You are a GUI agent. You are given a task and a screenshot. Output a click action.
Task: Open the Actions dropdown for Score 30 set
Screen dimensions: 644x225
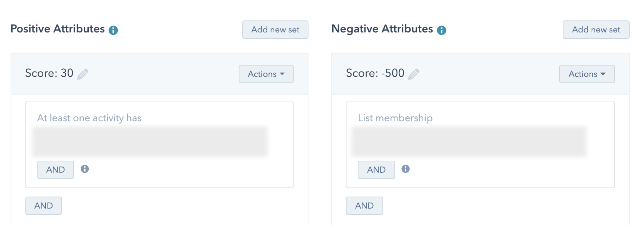[266, 74]
